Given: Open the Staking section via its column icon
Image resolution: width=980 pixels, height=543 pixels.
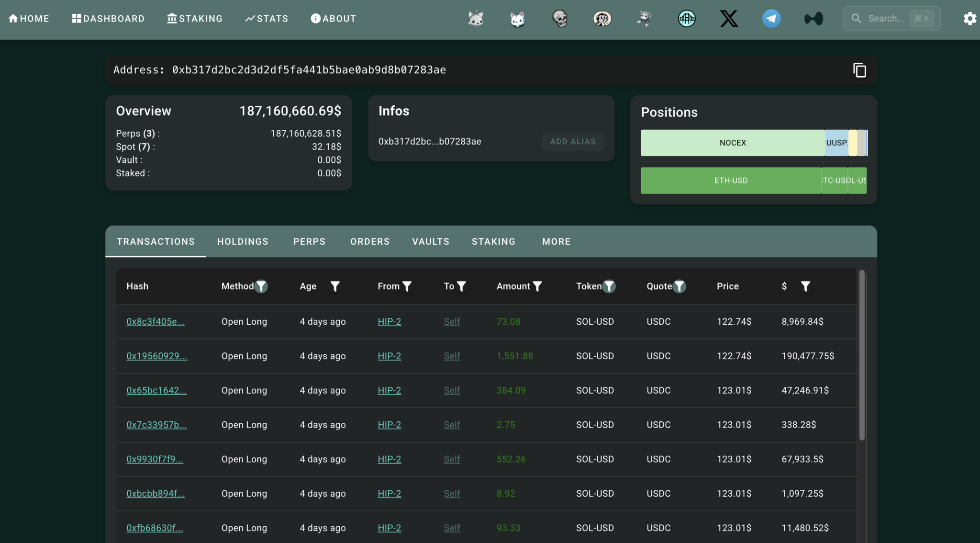Looking at the screenshot, I should (171, 18).
